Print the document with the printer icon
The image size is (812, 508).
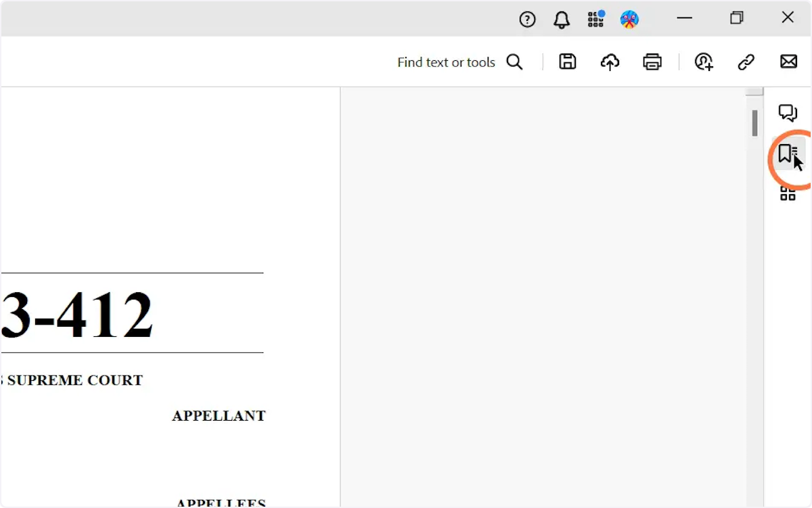tap(652, 62)
